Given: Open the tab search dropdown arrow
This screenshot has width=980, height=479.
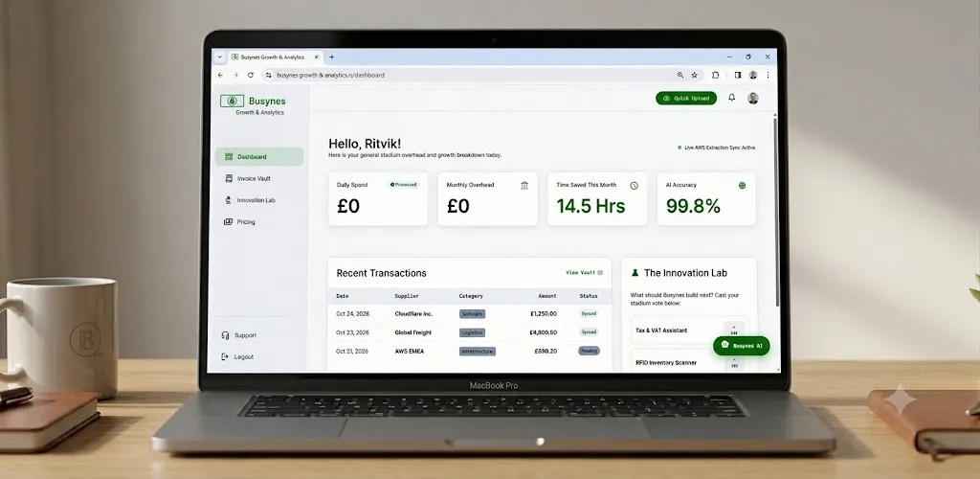Looking at the screenshot, I should tap(219, 57).
